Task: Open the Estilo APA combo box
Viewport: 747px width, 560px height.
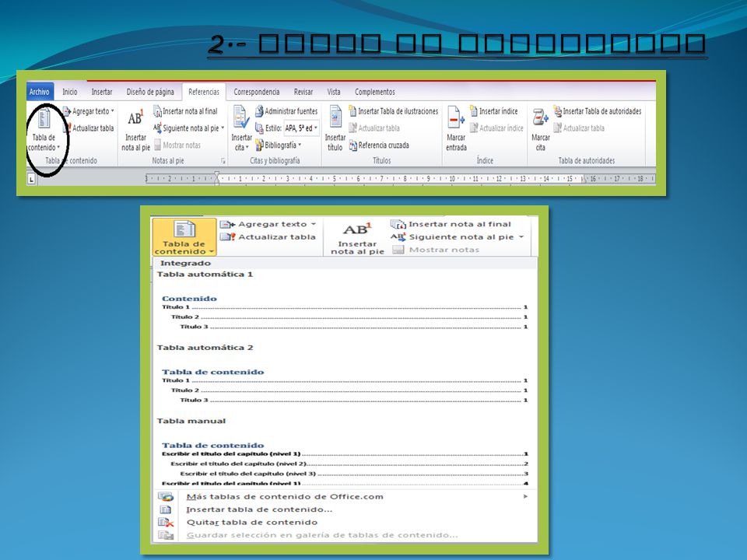Action: pos(302,128)
